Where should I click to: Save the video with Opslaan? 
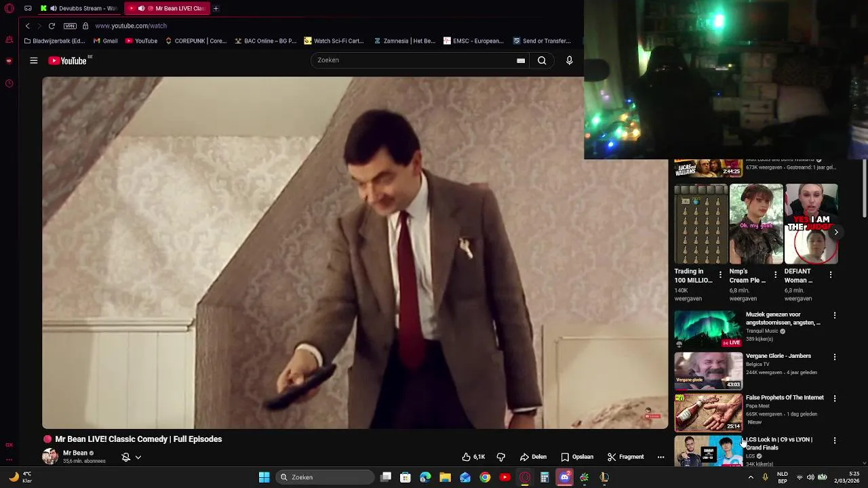click(577, 457)
